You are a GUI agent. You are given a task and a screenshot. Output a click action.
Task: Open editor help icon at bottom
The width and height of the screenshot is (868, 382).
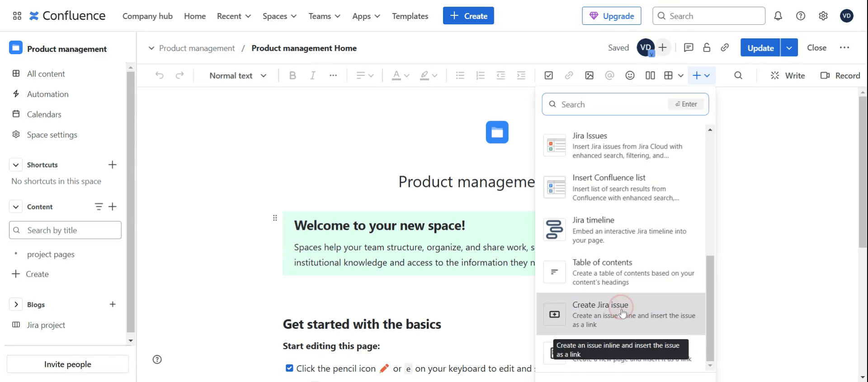pyautogui.click(x=157, y=359)
